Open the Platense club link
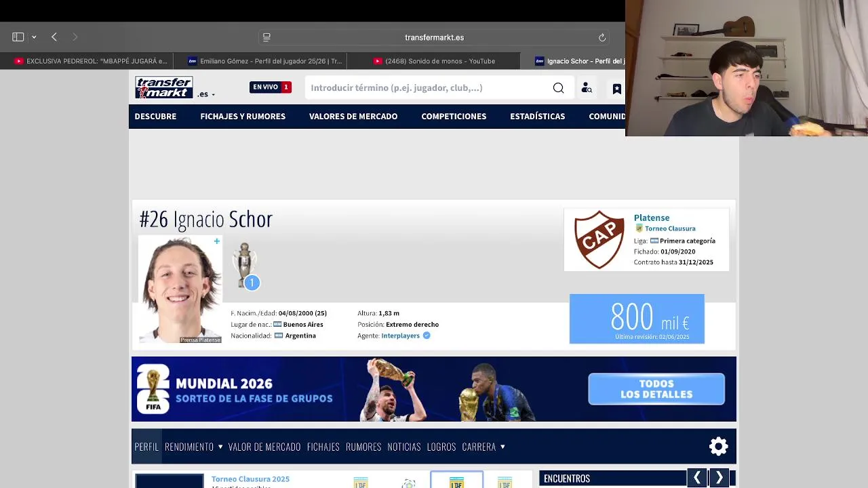Screen dimensions: 868x488 652,218
